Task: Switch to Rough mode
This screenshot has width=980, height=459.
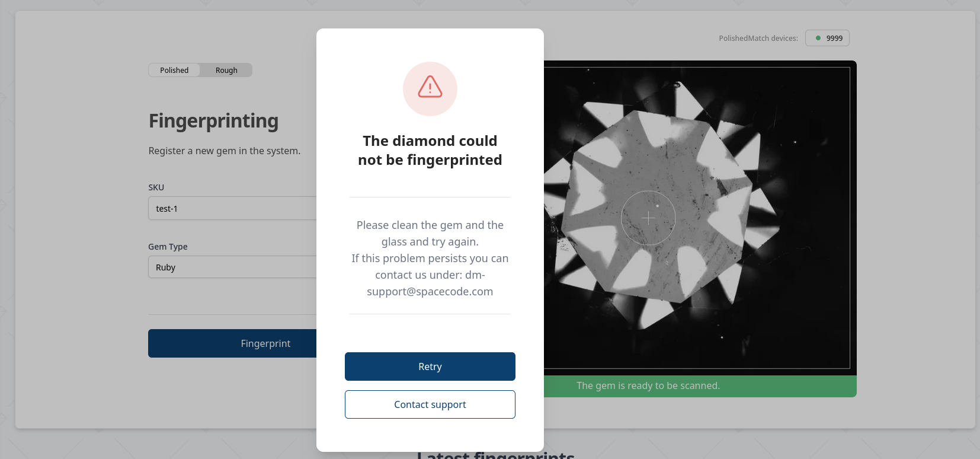Action: point(226,70)
